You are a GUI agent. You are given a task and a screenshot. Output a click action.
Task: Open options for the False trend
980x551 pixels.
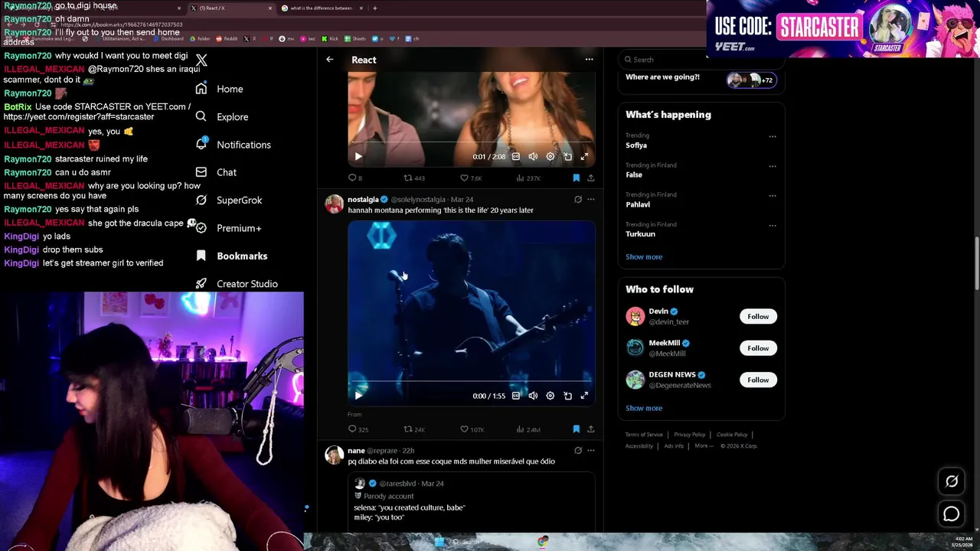pos(772,166)
